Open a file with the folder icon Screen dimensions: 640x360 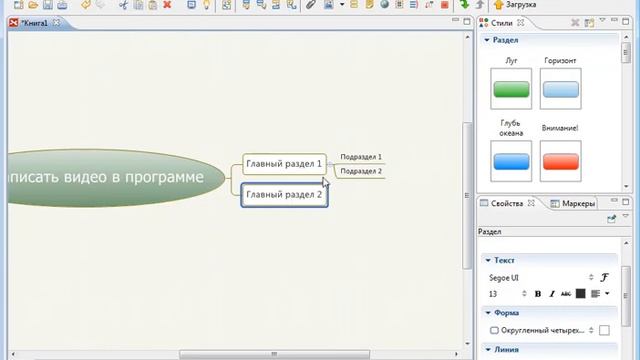click(33, 5)
